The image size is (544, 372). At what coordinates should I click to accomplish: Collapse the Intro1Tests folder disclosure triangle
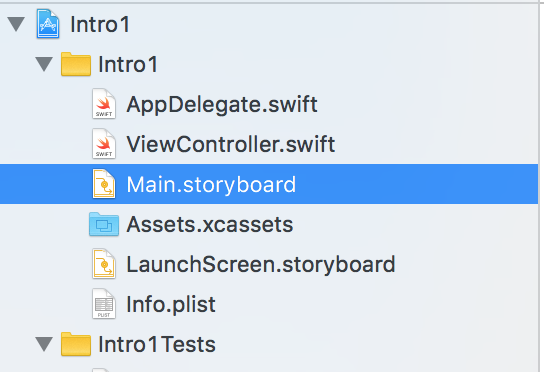(x=44, y=344)
